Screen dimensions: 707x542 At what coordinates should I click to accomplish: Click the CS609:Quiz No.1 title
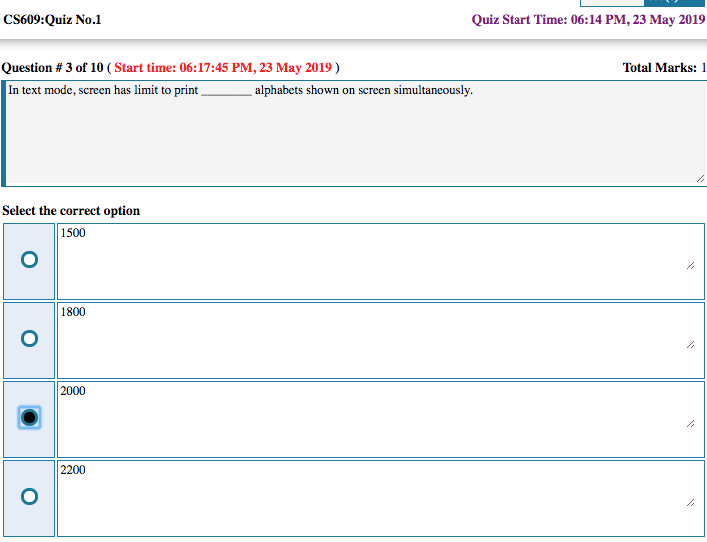(52, 20)
